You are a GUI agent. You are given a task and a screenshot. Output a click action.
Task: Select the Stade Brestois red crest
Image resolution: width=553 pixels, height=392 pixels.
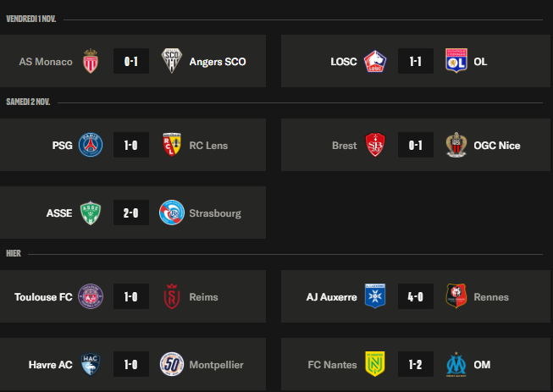[375, 145]
